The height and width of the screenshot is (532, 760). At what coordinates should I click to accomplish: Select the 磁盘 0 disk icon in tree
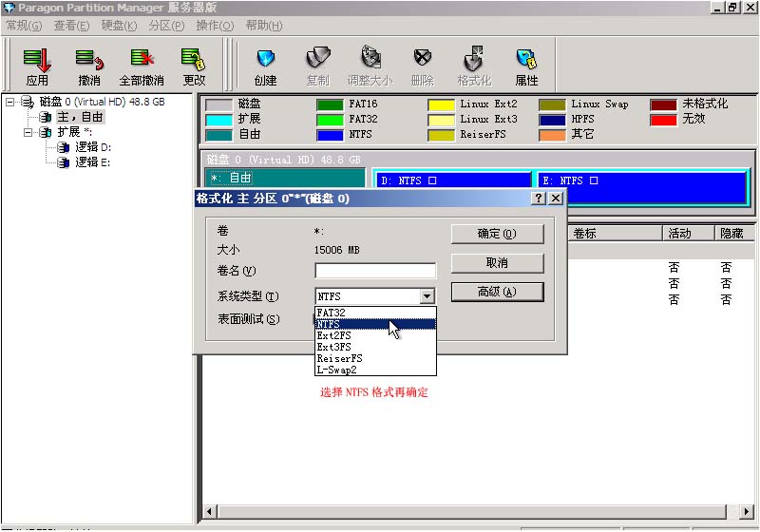[x=28, y=102]
